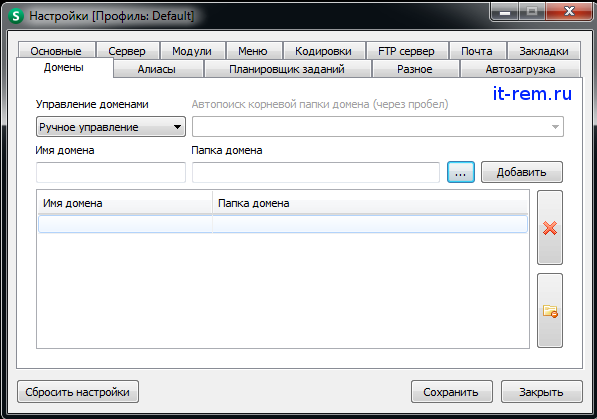Switch to the Сервер tab
This screenshot has height=419, width=597.
[127, 51]
